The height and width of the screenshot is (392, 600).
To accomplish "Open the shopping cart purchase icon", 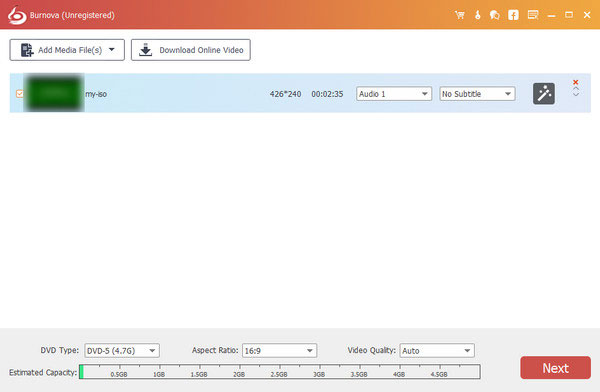I will click(460, 15).
